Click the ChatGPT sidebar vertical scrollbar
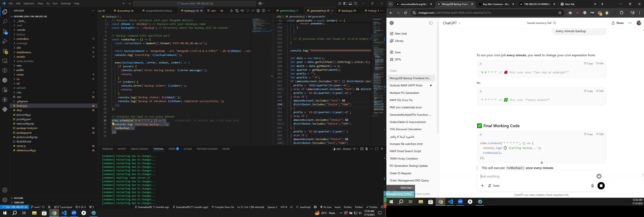This screenshot has height=217, width=644. (x=438, y=77)
